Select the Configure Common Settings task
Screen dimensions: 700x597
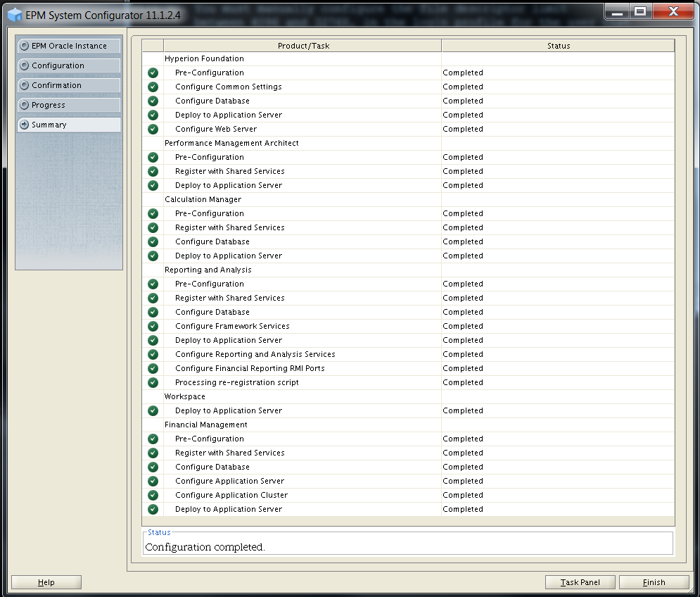tap(228, 87)
